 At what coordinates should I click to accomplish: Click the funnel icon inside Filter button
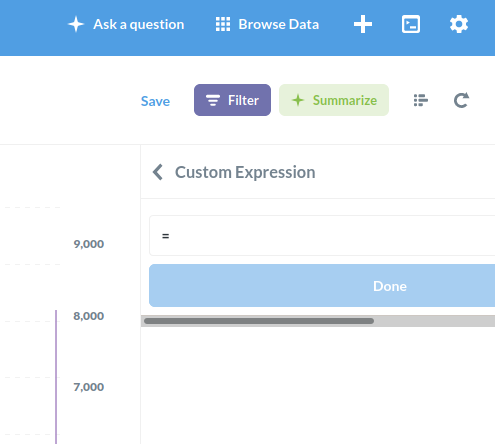point(213,100)
